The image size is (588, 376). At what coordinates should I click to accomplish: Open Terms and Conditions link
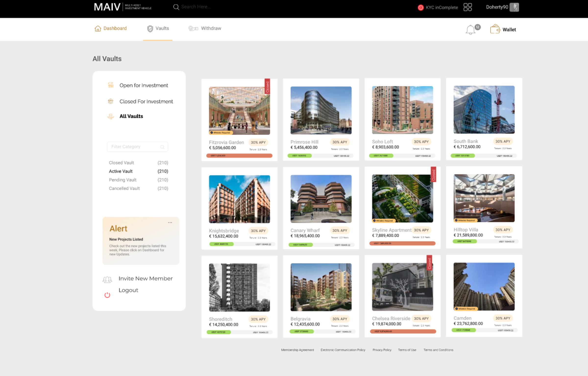point(438,350)
